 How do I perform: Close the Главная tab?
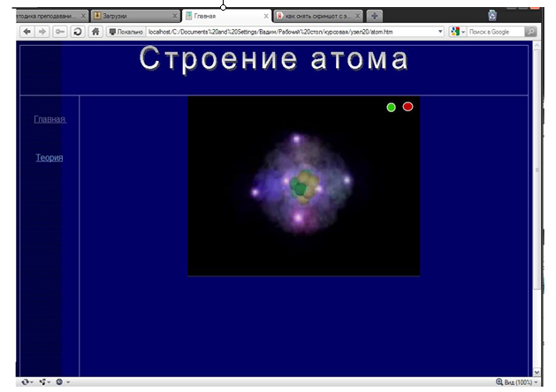coord(266,16)
